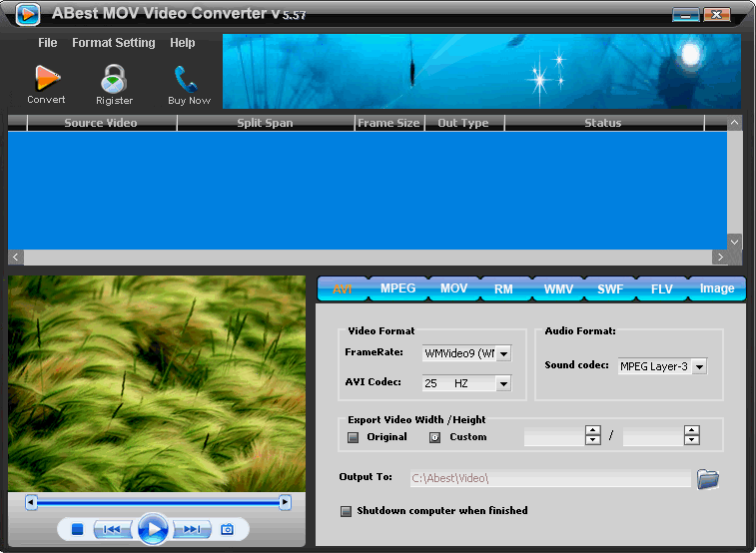Click the Split Span column header
Screen dimensions: 756x553
[266, 124]
